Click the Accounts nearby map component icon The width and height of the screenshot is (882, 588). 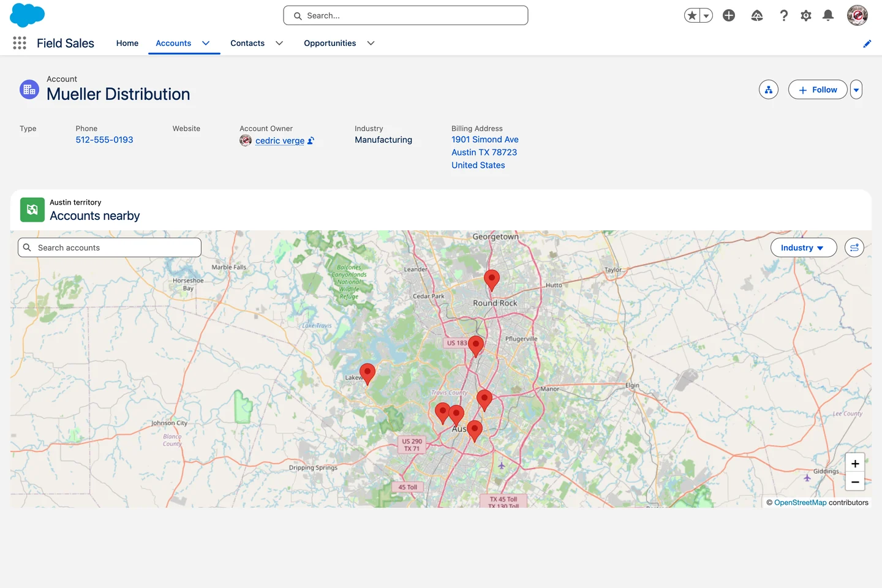tap(32, 209)
